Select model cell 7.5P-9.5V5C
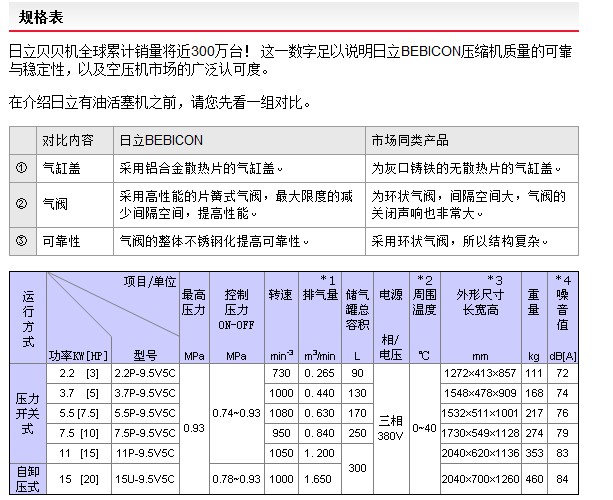The width and height of the screenshot is (613, 500). click(x=145, y=433)
